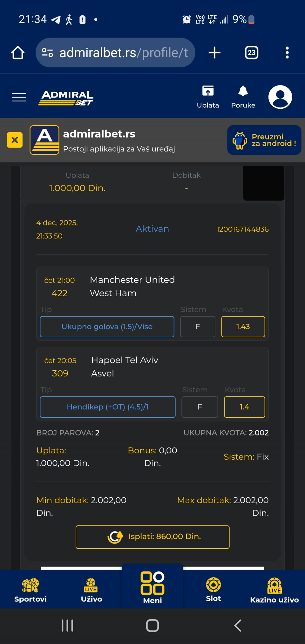The height and width of the screenshot is (644, 305).
Task: Open the browser three-dot menu
Action: 287,53
